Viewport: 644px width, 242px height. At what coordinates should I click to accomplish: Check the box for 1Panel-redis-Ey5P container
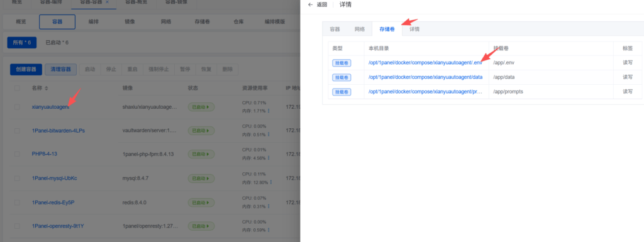click(17, 202)
